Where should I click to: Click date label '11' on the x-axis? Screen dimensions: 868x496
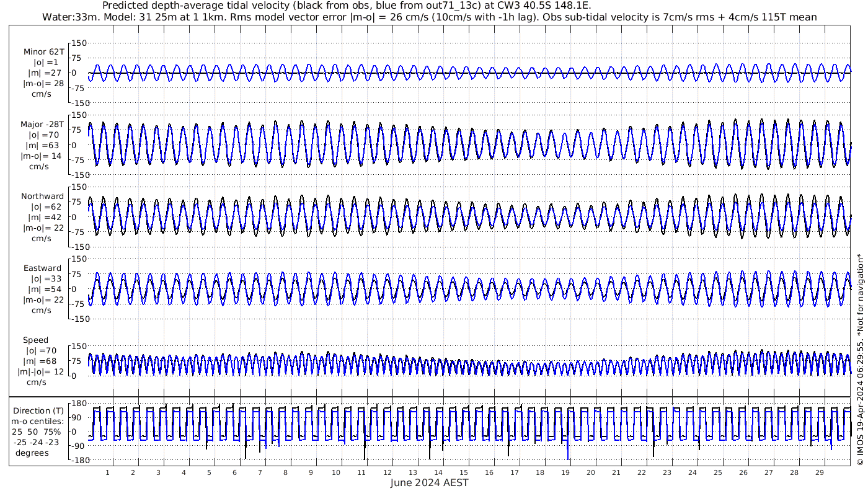(361, 472)
